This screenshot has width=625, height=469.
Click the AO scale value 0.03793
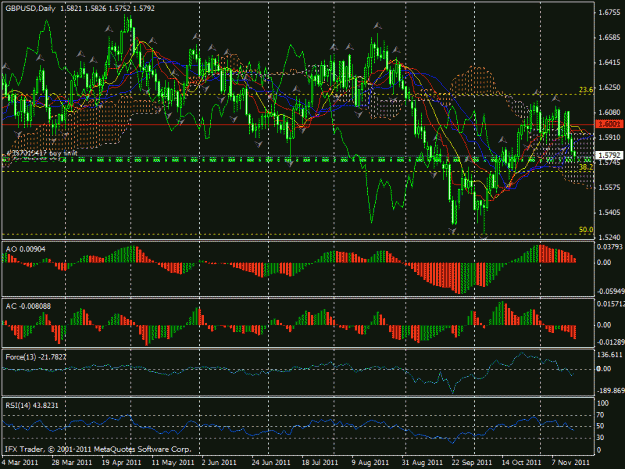coord(609,247)
